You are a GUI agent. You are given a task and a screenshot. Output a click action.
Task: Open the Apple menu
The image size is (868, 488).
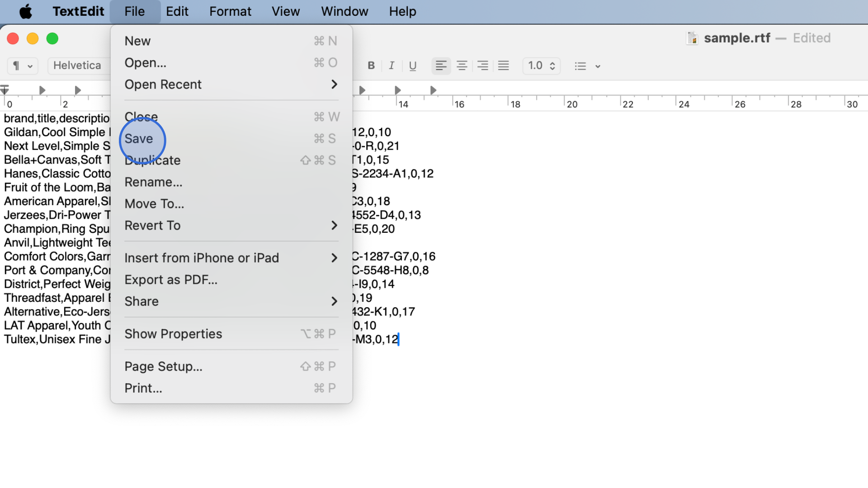26,11
